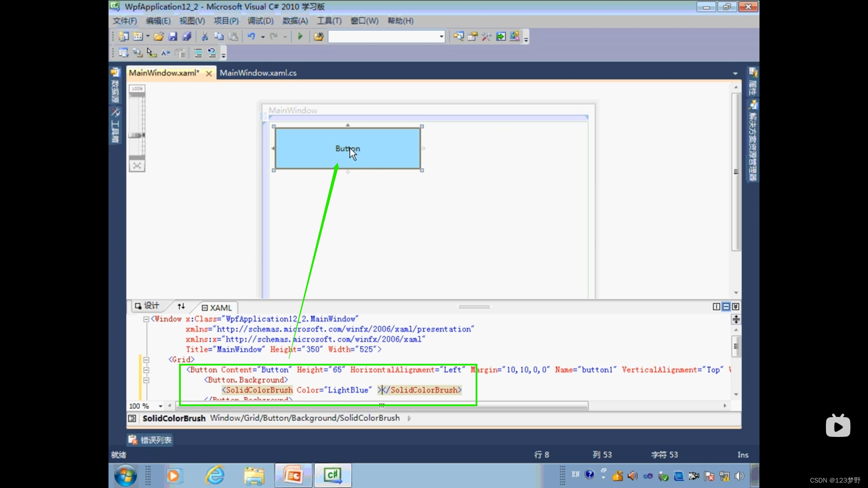
Task: Click the Redo toolbar icon
Action: tap(274, 37)
